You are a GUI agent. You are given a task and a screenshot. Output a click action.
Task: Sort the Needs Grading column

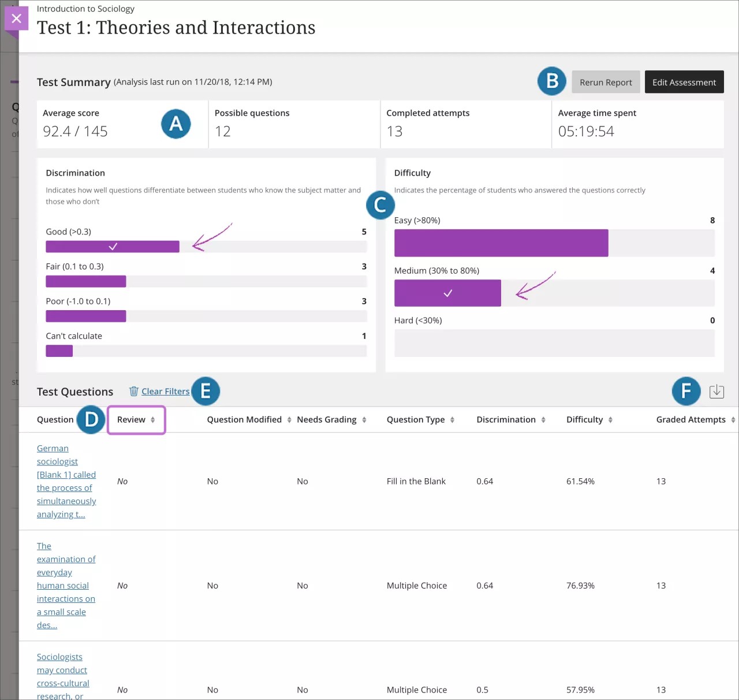click(363, 420)
